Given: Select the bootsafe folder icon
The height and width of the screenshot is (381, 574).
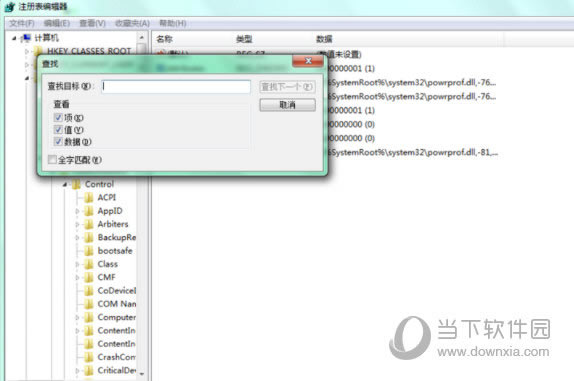Looking at the screenshot, I should 89,251.
